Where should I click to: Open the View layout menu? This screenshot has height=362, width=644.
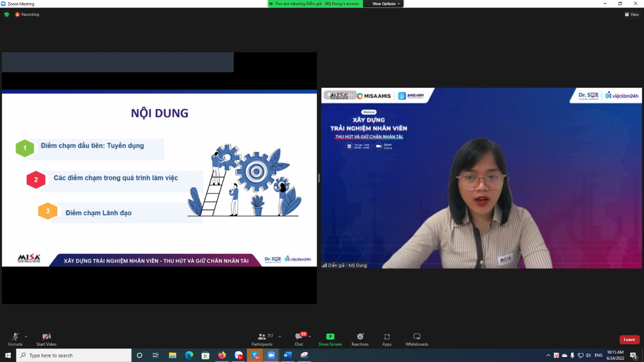tap(631, 14)
